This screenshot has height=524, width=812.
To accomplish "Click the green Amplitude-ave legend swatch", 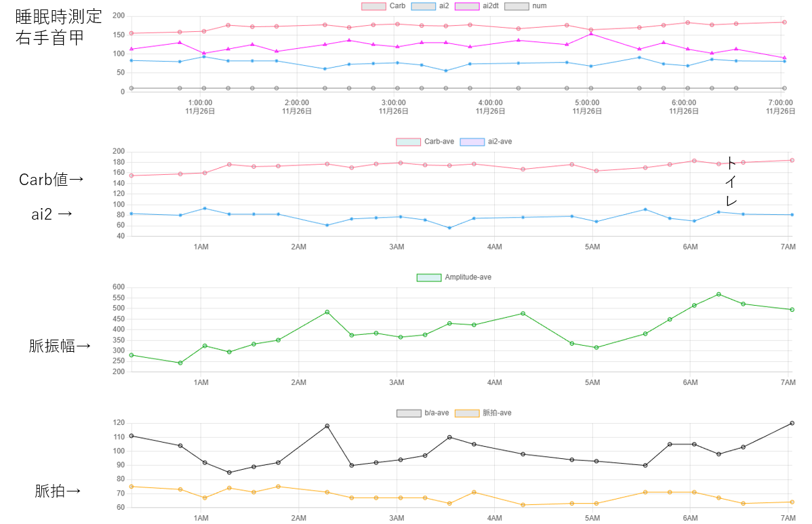I will click(x=428, y=277).
